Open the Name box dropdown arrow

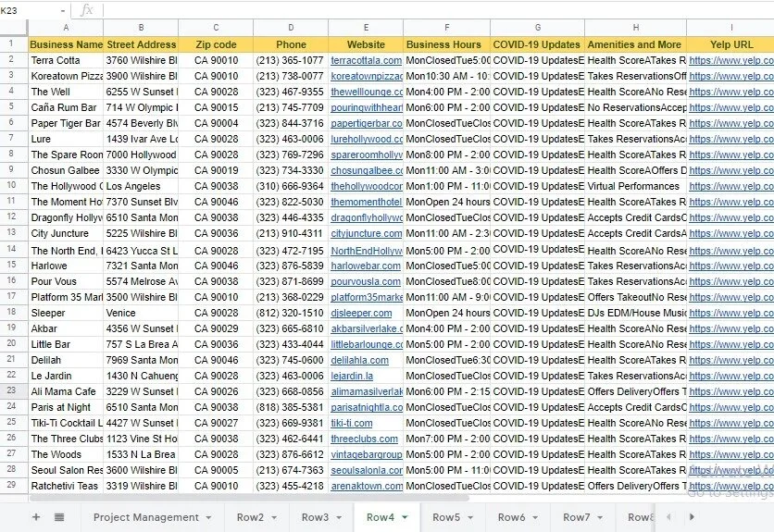[63, 10]
